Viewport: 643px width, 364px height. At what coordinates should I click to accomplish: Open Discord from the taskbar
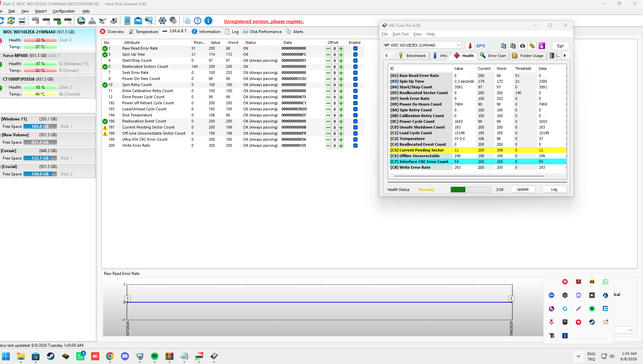pyautogui.click(x=125, y=356)
